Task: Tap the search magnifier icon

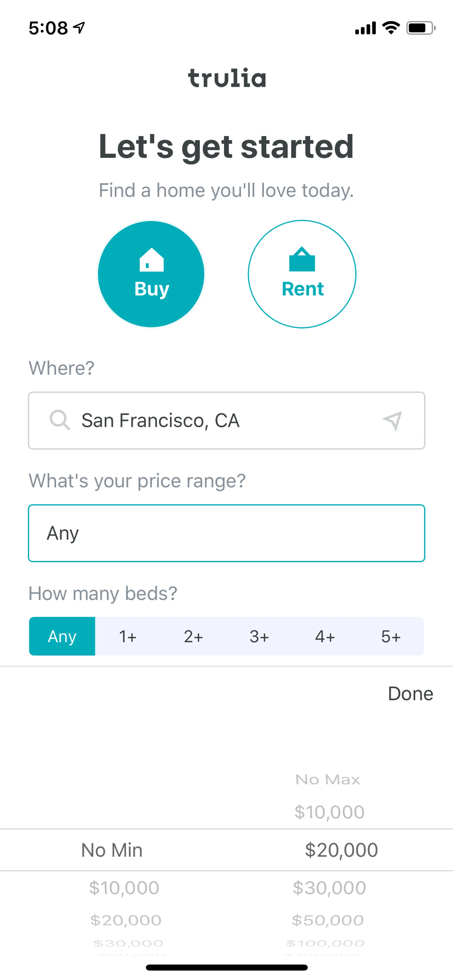Action: (x=60, y=420)
